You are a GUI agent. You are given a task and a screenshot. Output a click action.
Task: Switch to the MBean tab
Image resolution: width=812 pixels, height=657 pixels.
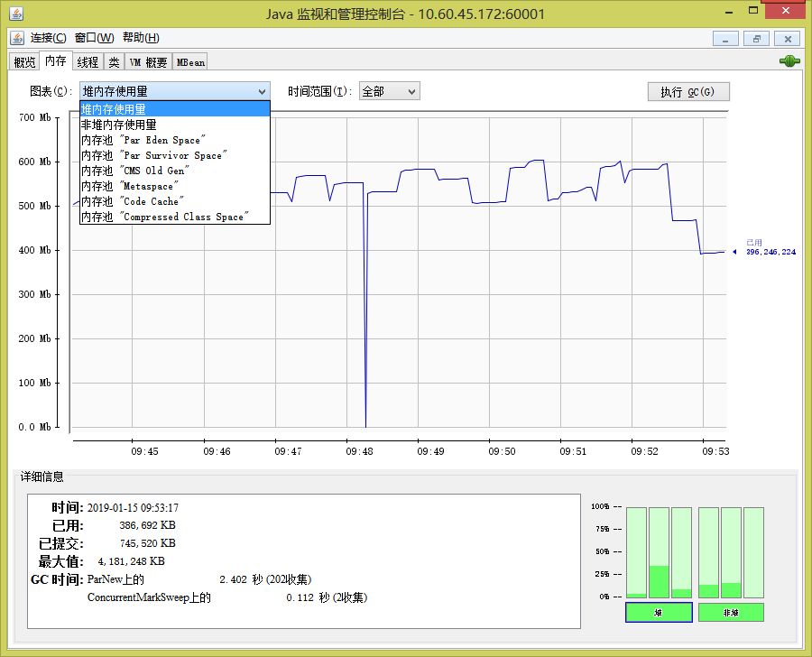(190, 62)
